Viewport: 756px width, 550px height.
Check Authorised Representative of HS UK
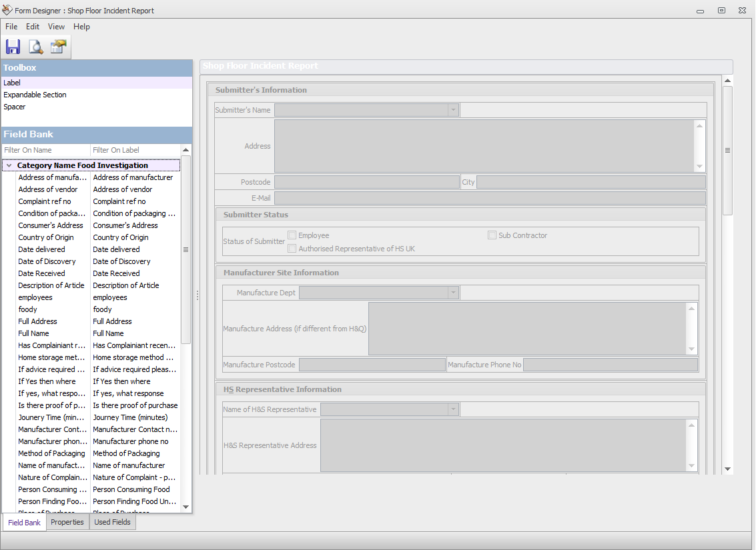(292, 248)
